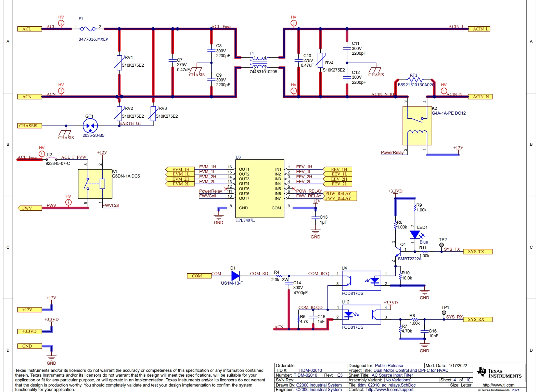539x392 pixels.
Task: Click the U4 optocoupler symbol
Action: pyautogui.click(x=361, y=281)
